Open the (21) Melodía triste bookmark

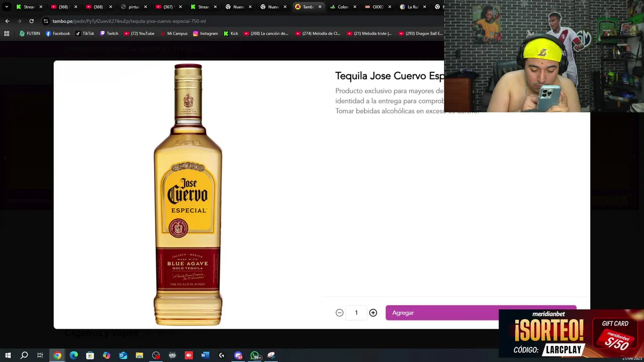(369, 34)
